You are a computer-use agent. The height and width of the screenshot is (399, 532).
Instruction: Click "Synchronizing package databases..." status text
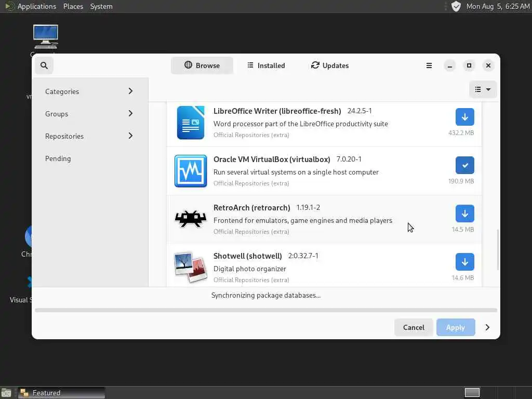[x=266, y=296]
